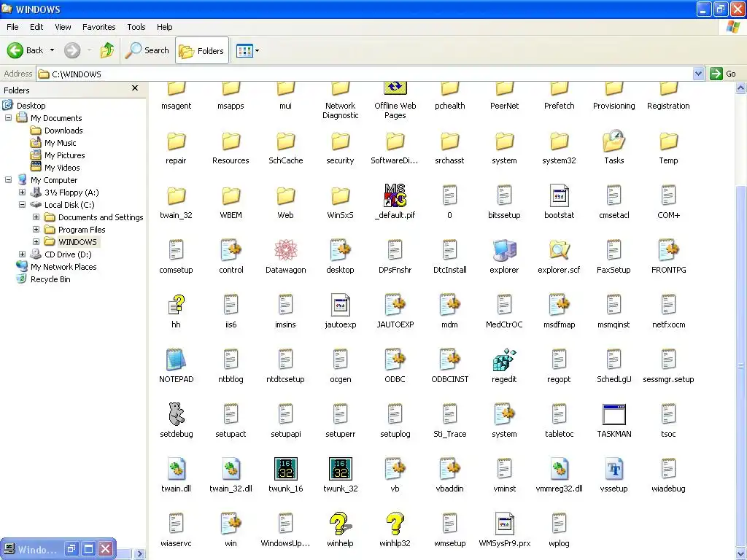Expand the Documents and Settings node

(36, 217)
